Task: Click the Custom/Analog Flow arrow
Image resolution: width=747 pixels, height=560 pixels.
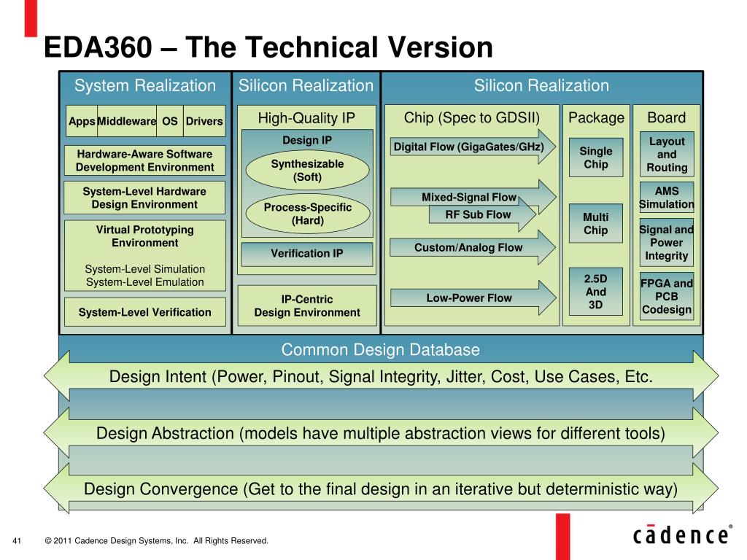Action: [x=473, y=248]
